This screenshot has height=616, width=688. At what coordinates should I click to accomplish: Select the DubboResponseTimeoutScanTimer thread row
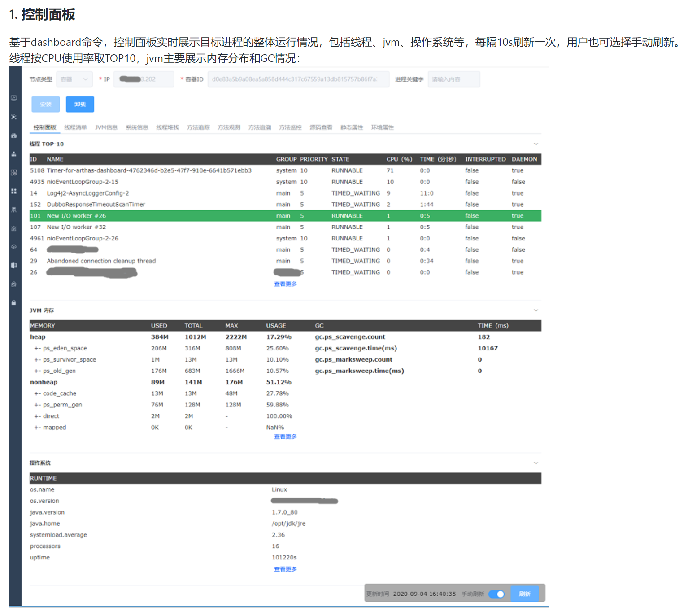pyautogui.click(x=285, y=205)
